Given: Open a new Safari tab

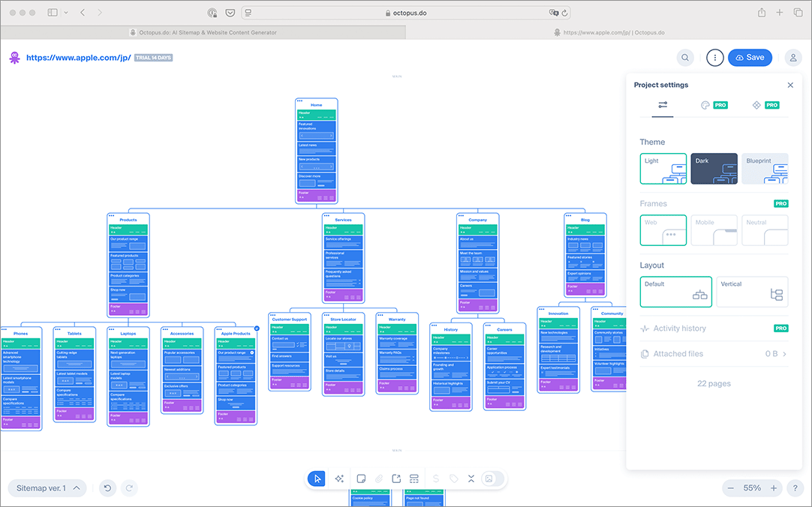Looking at the screenshot, I should click(x=780, y=13).
